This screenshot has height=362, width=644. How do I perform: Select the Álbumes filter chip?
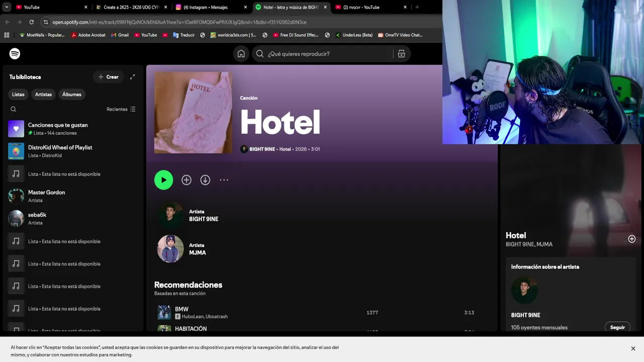tap(71, 95)
